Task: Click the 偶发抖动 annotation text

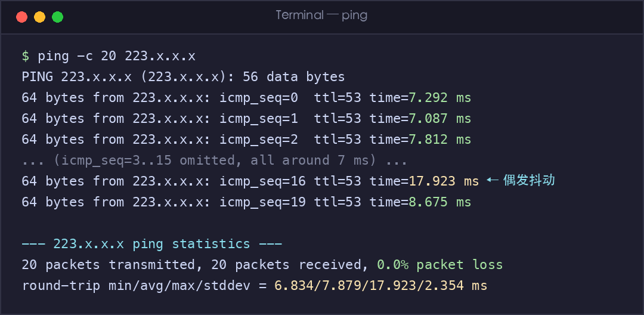Action: [x=529, y=180]
